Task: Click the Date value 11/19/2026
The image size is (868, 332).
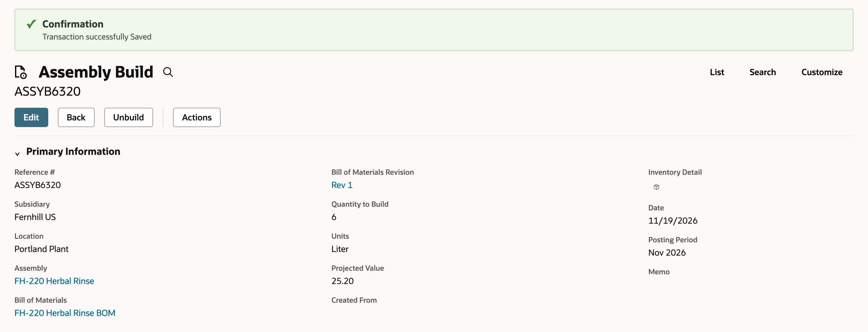Action: 673,221
